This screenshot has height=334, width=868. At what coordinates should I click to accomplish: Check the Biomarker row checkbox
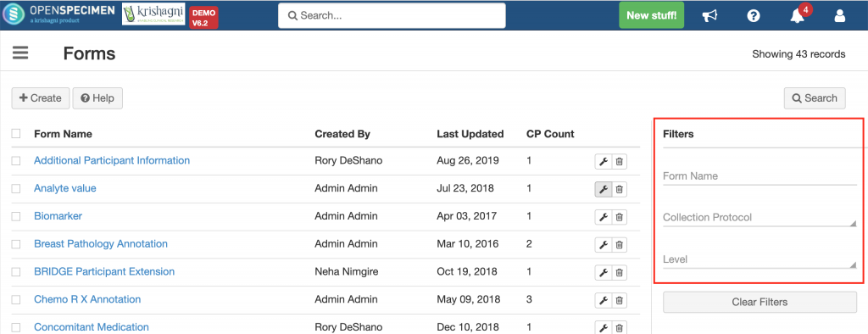coord(16,216)
